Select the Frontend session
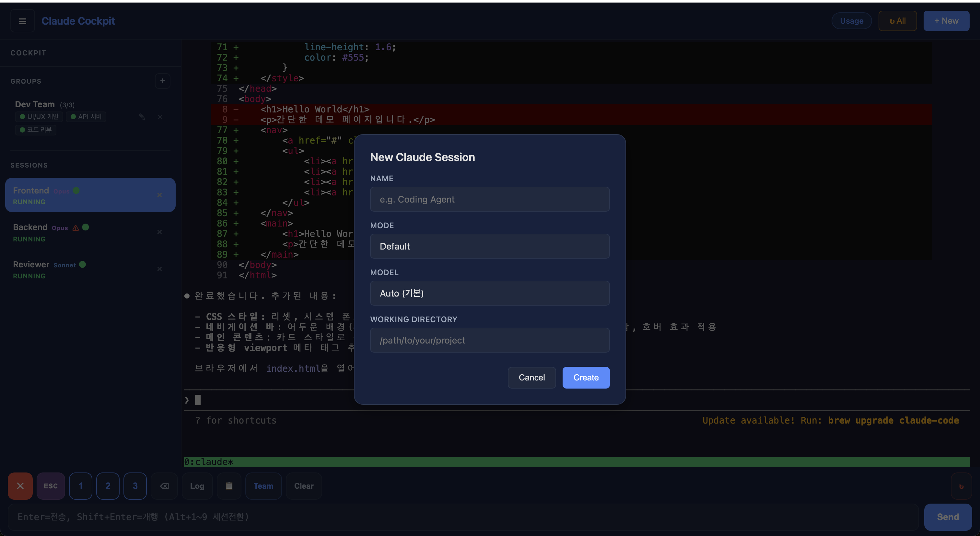The width and height of the screenshot is (980, 536). point(90,195)
